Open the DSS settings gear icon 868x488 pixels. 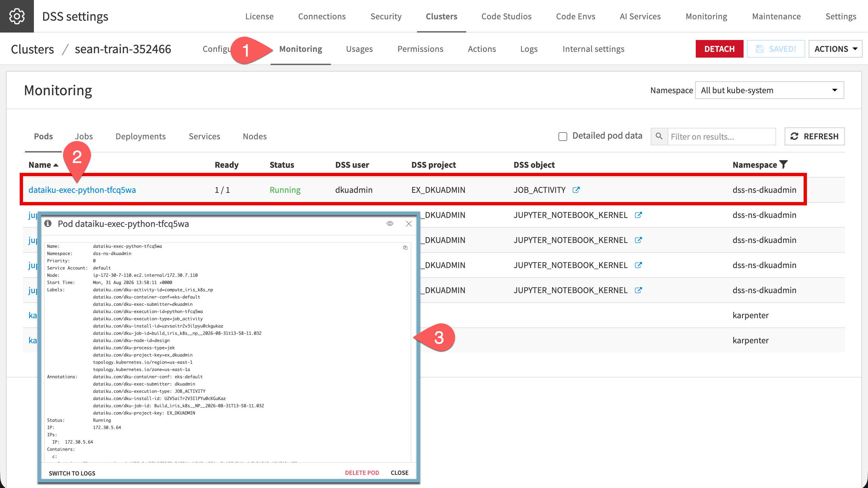coord(17,16)
